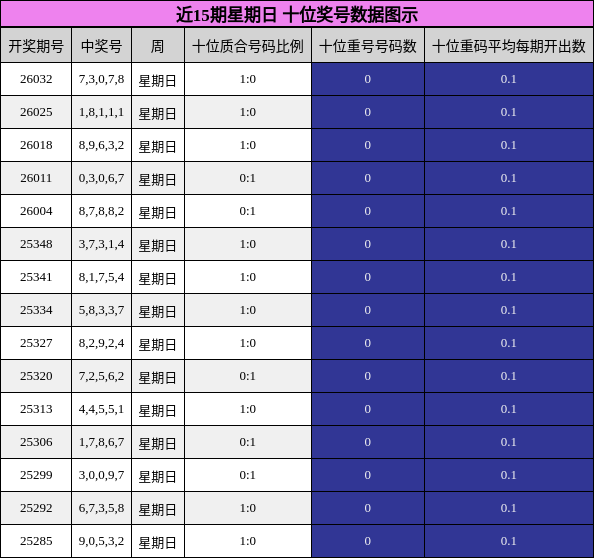594x558 pixels.
Task: Select period number 26032
Action: [x=36, y=79]
